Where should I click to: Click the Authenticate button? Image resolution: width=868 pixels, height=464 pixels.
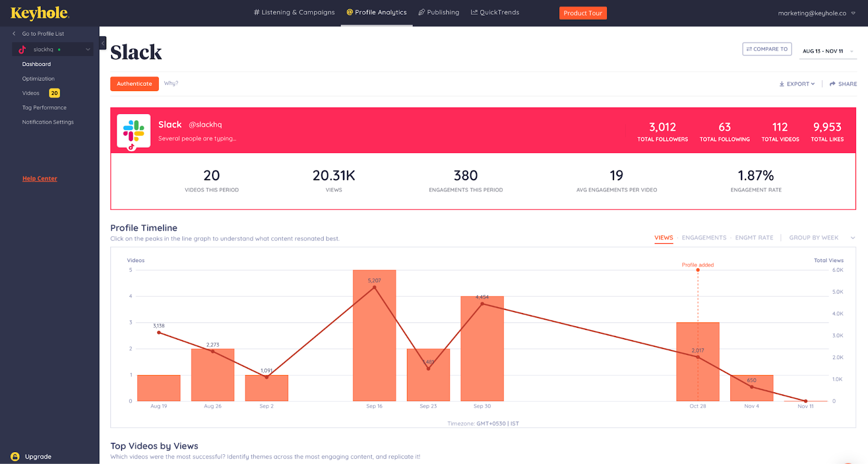coord(135,84)
